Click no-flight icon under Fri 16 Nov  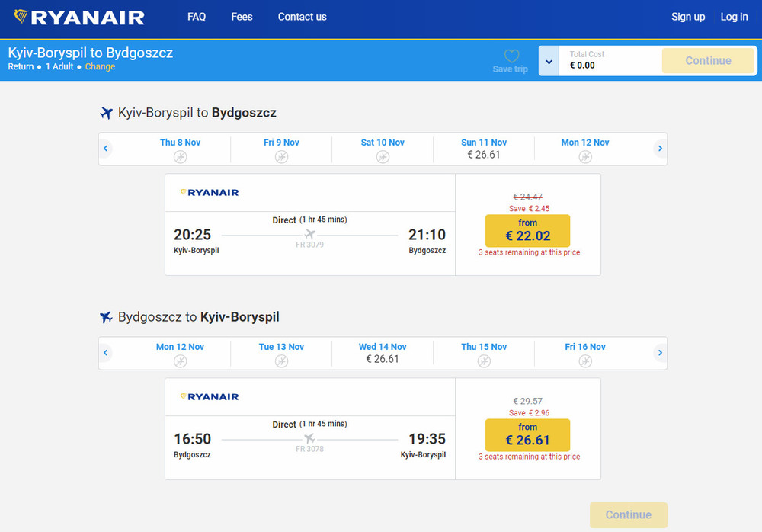tap(585, 361)
